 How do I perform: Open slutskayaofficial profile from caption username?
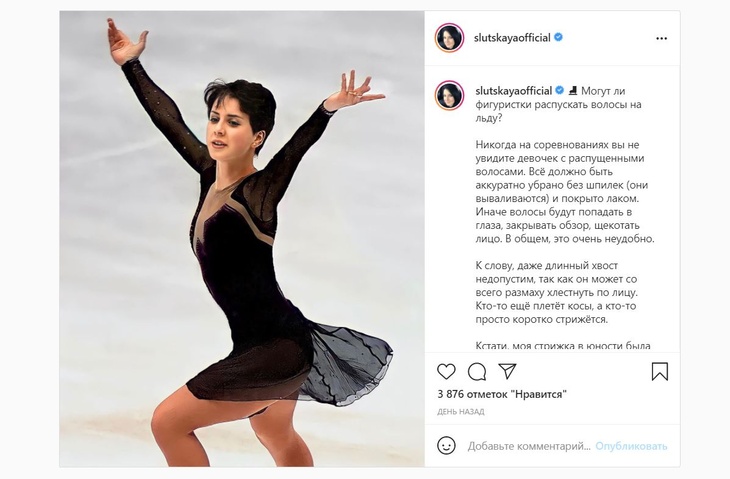[x=514, y=91]
